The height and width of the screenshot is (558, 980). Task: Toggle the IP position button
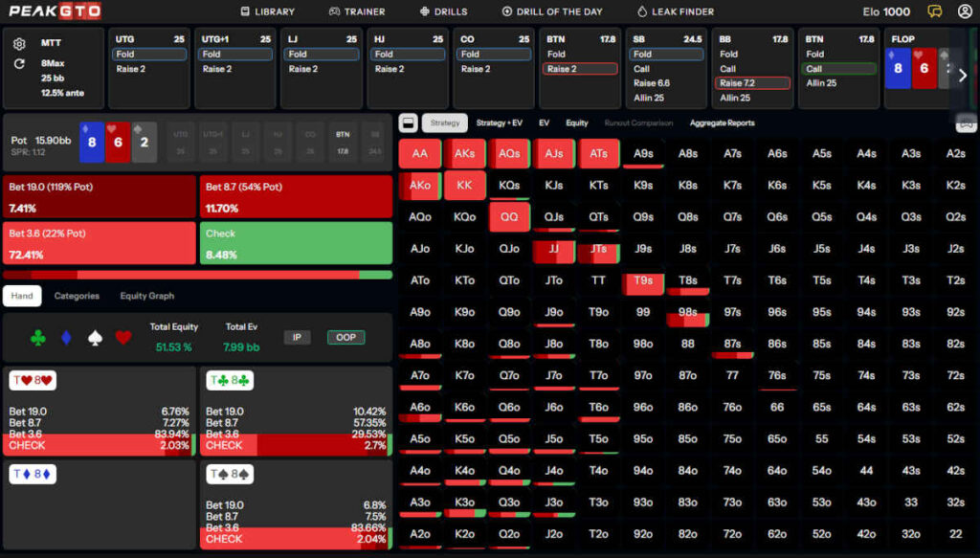click(297, 337)
